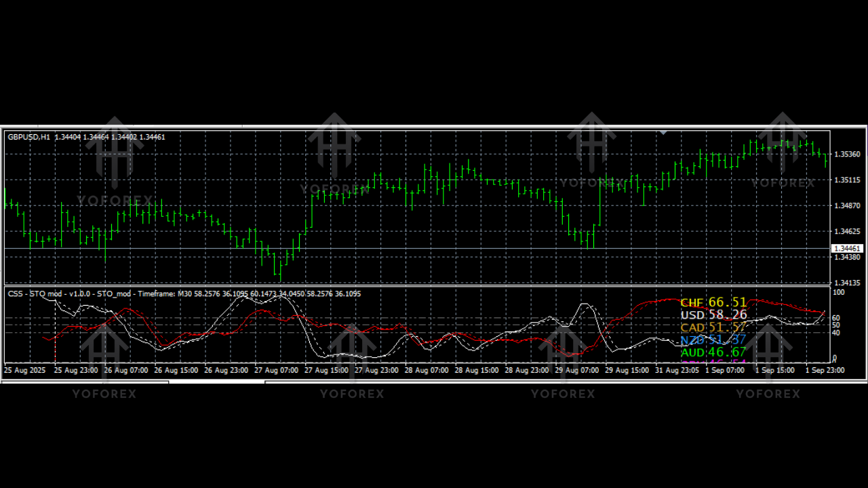Click the USD 58.26 strength reading
This screenshot has width=868, height=488.
pos(712,314)
